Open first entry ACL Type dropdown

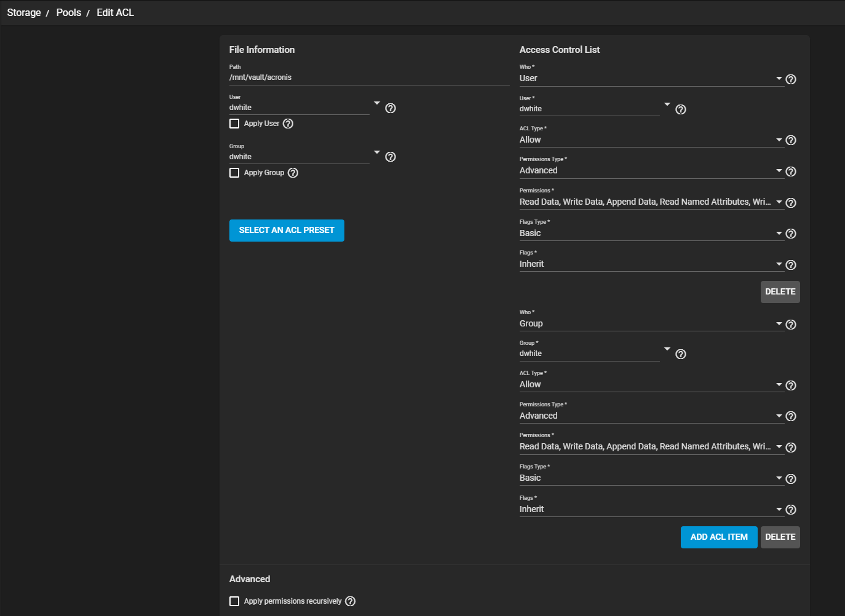click(651, 140)
